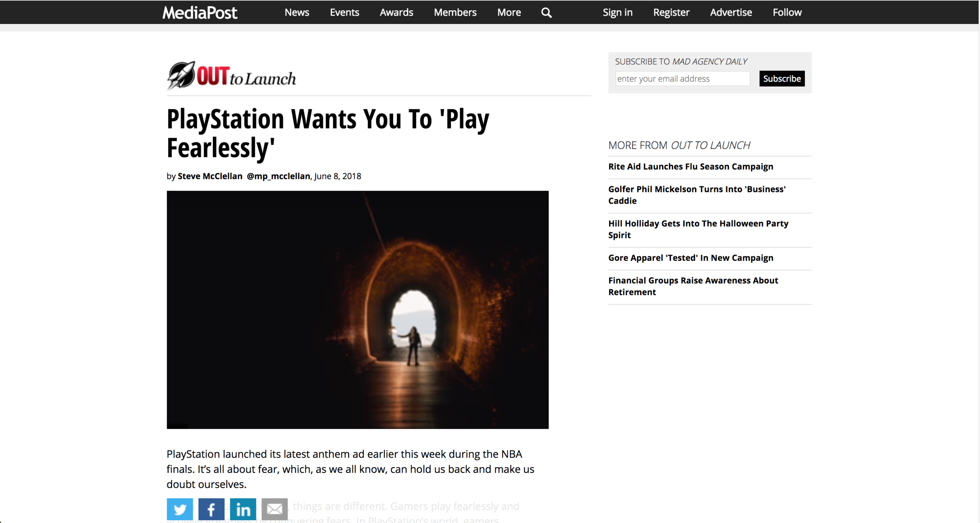The image size is (980, 523).
Task: Share article via Twitter icon
Action: point(180,509)
